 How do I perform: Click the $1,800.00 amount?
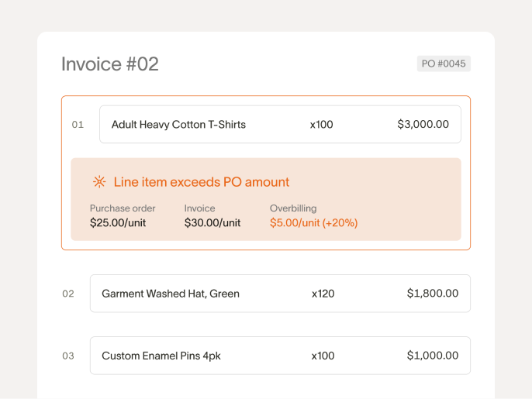(x=433, y=293)
